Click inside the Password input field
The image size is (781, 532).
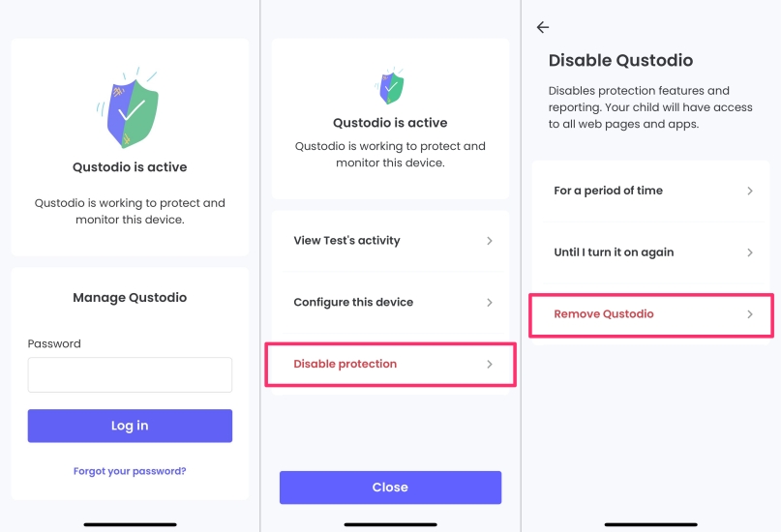(130, 374)
